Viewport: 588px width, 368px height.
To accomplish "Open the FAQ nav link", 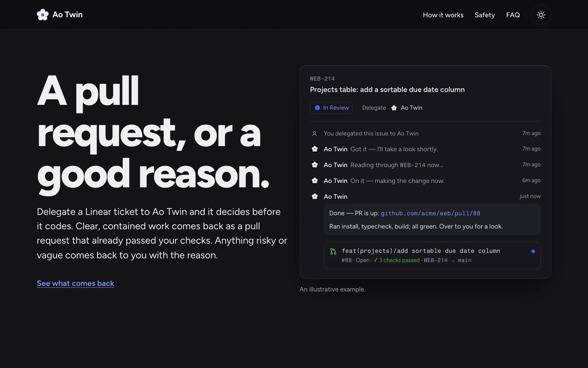I will pyautogui.click(x=513, y=15).
